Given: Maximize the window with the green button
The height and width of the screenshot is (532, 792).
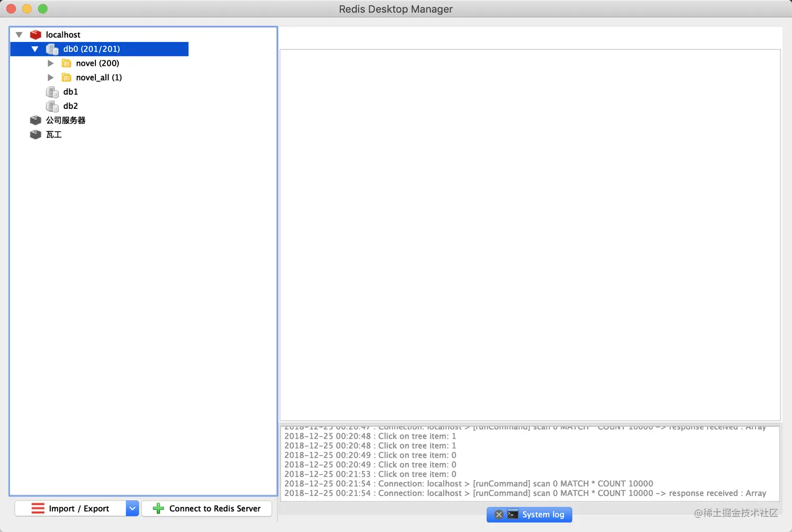Looking at the screenshot, I should pyautogui.click(x=43, y=8).
